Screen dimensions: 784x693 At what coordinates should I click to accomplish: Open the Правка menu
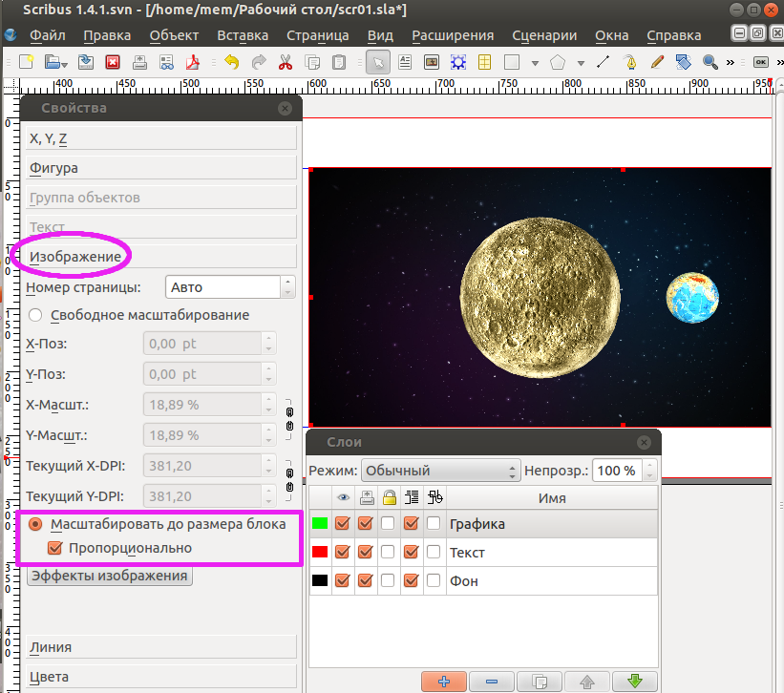(107, 35)
